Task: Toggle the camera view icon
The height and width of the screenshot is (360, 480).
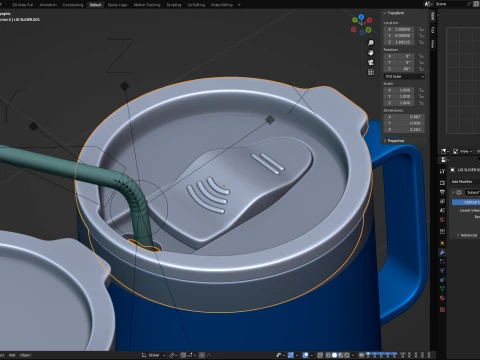Action: pos(371,62)
